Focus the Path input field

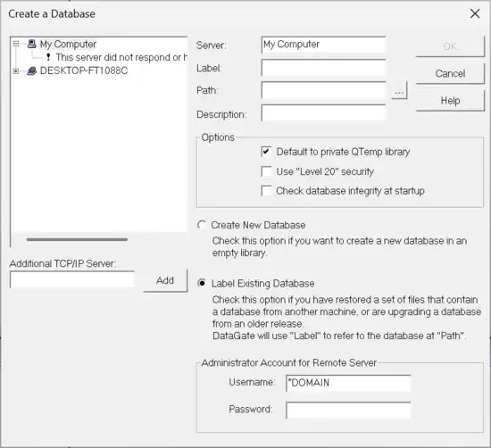[x=323, y=90]
